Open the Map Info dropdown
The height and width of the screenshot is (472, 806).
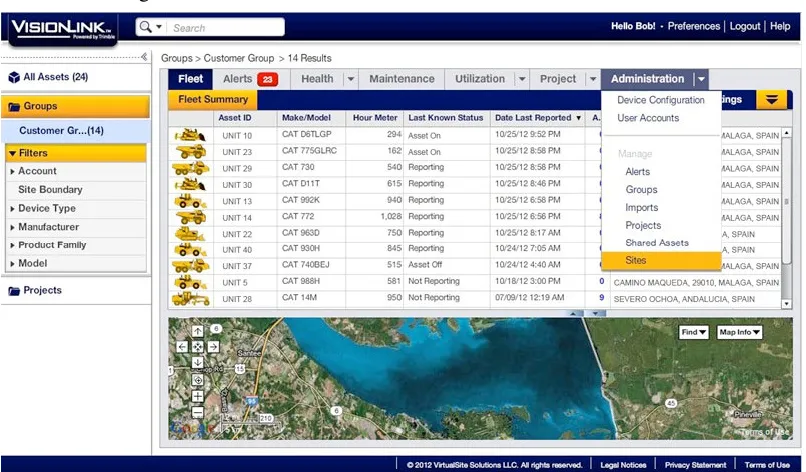pyautogui.click(x=739, y=332)
